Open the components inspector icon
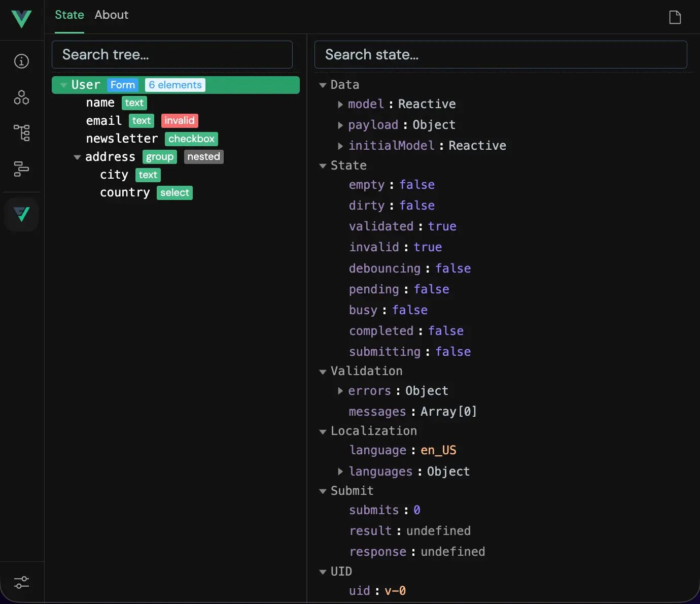Viewport: 700px width, 604px height. pyautogui.click(x=21, y=97)
